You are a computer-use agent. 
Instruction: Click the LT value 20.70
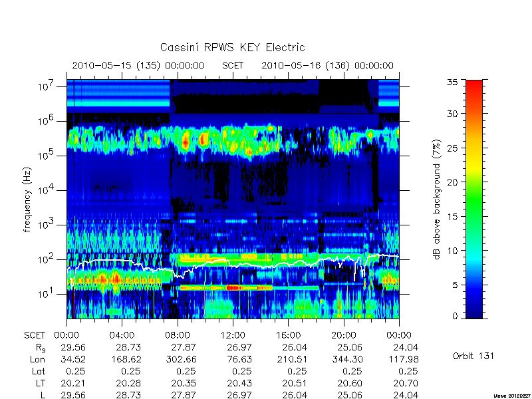pos(406,383)
